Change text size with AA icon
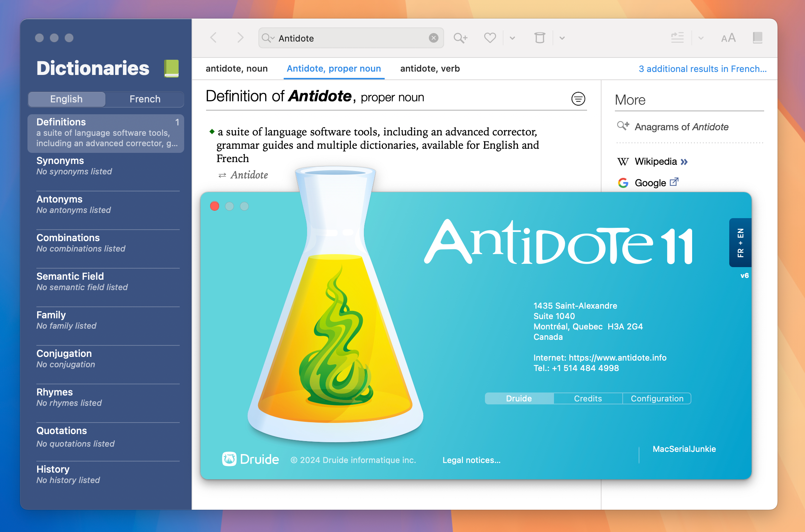805x532 pixels. coord(728,38)
